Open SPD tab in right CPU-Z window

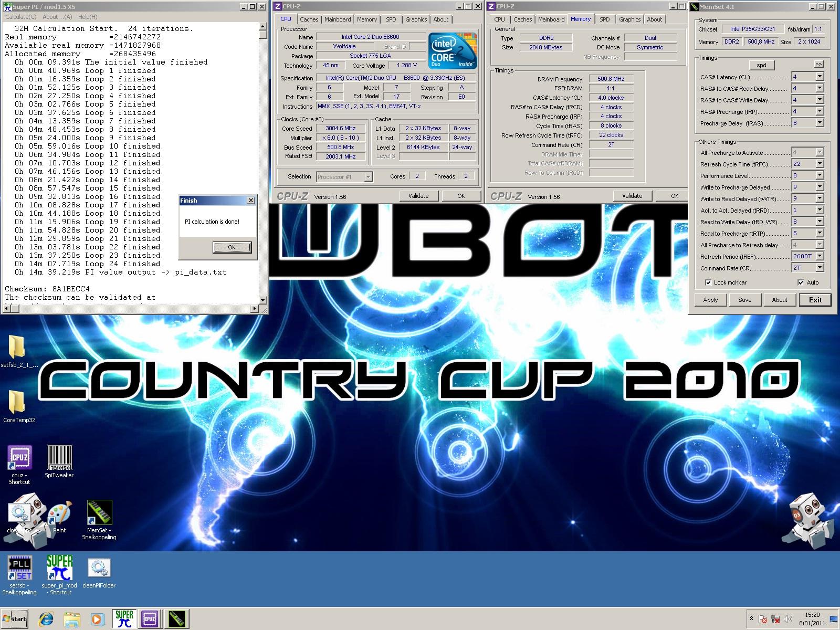605,19
